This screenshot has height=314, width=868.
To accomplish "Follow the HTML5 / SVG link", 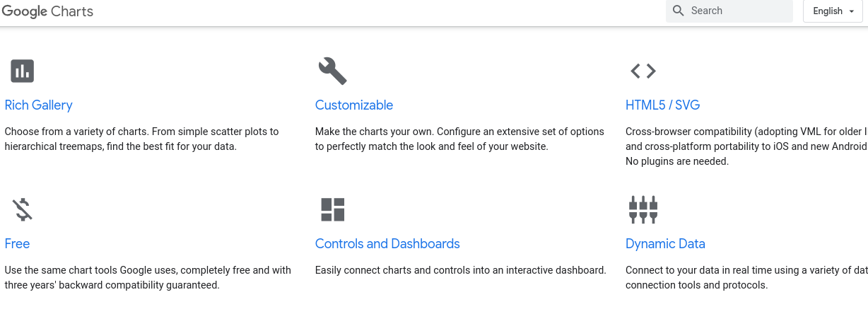I will 663,105.
